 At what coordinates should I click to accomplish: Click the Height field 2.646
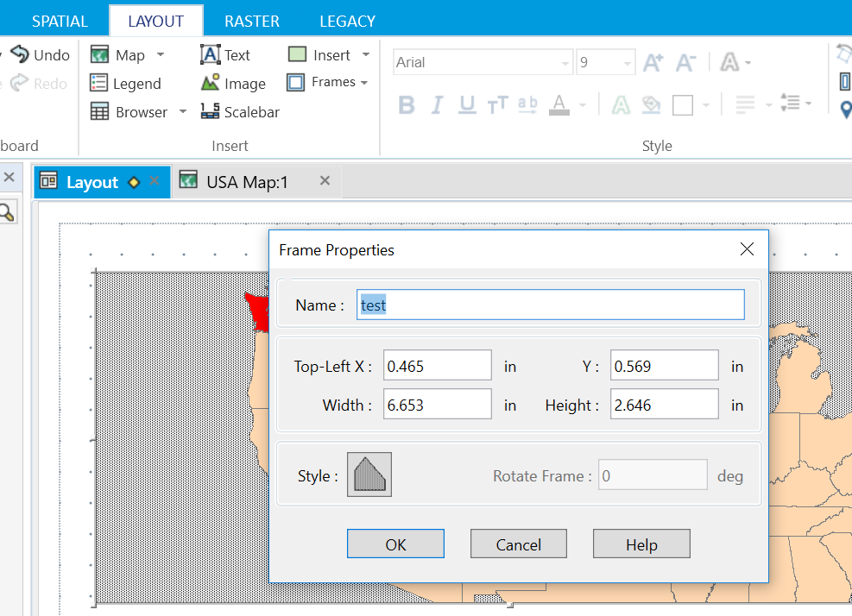[665, 404]
